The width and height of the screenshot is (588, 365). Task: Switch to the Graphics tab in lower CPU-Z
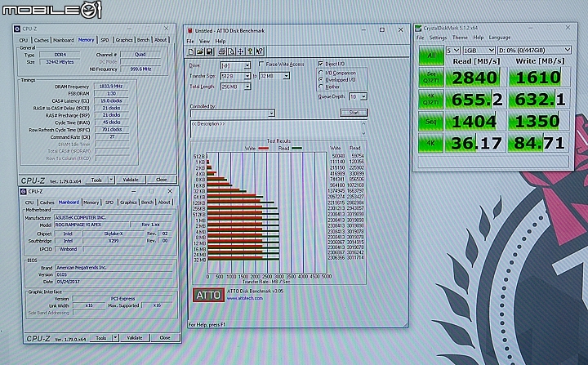(128, 203)
